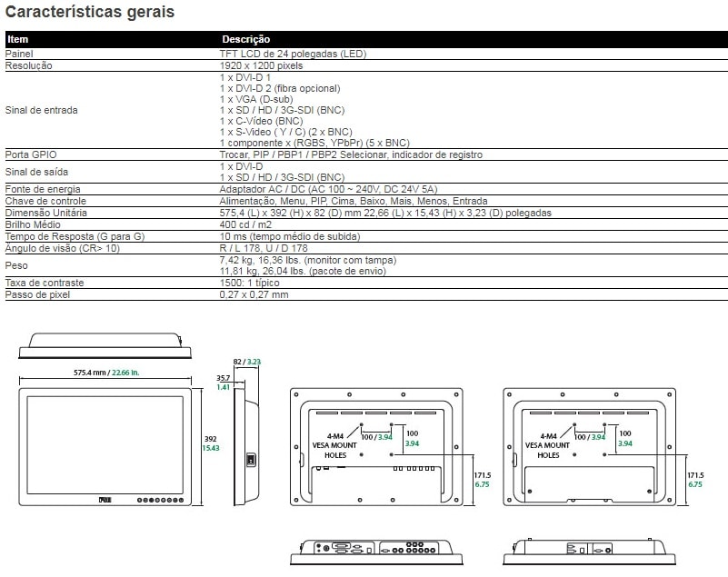The height and width of the screenshot is (577, 728).
Task: Select the "Alimentação, Menu, PIP" controls description
Action: (354, 202)
